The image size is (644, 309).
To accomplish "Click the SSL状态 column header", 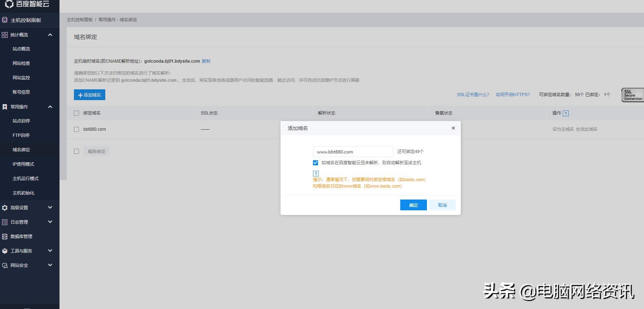I will (209, 113).
